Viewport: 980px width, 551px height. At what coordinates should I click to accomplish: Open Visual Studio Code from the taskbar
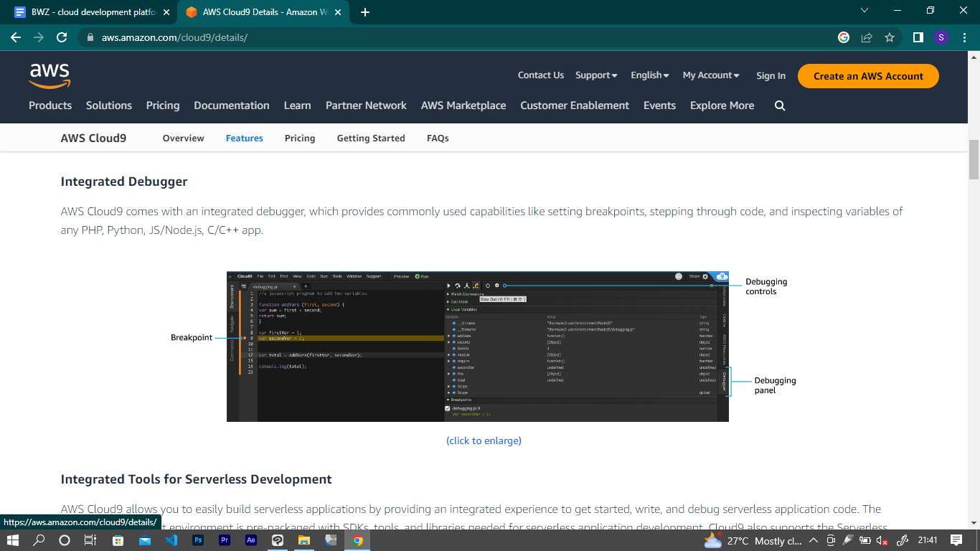169,540
